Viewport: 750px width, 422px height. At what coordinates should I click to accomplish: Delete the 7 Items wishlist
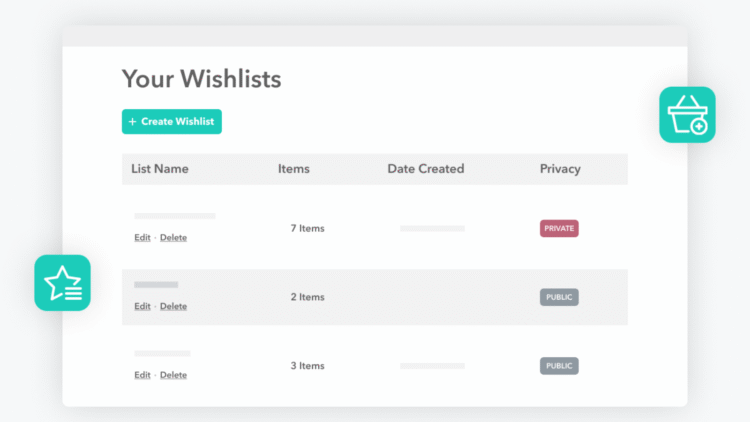point(173,238)
